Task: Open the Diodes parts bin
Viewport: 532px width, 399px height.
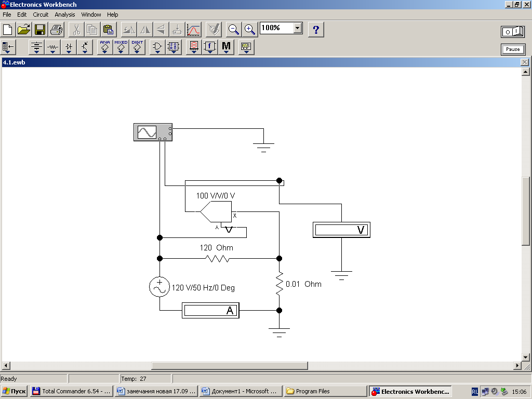Action: tap(69, 47)
